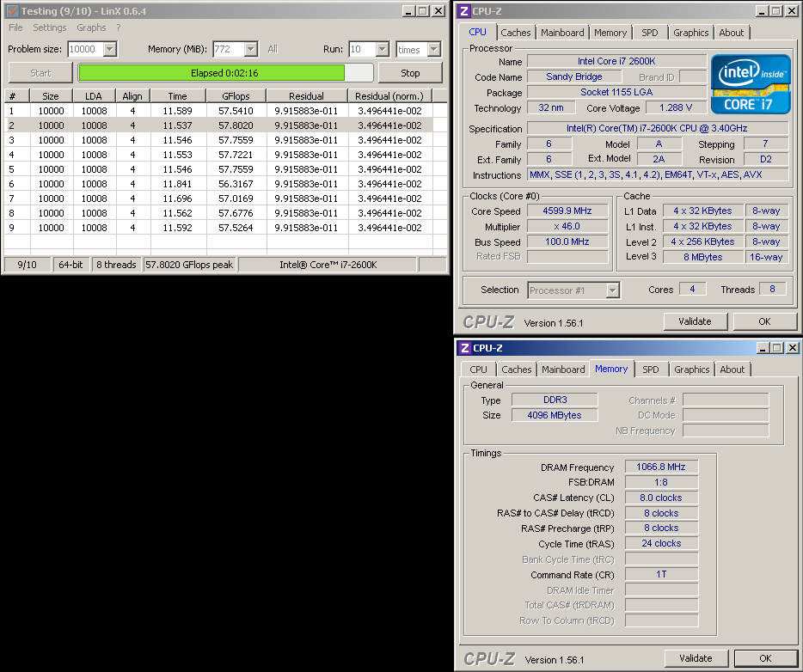
Task: Switch to Graphics tab in top CPU-Z
Action: (691, 33)
